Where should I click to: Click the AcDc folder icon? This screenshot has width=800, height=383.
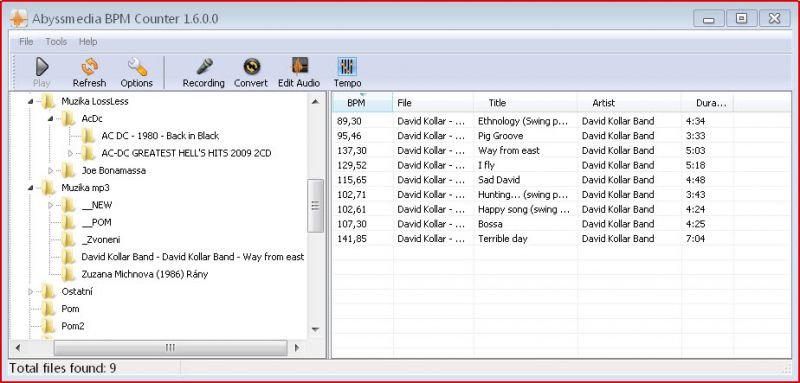pos(68,119)
